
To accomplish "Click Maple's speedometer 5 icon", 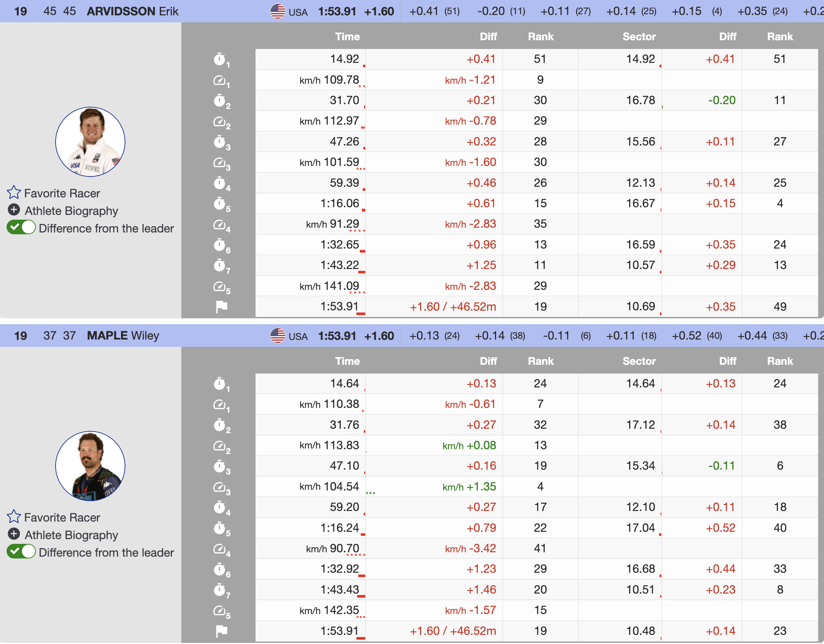I will pyautogui.click(x=220, y=611).
